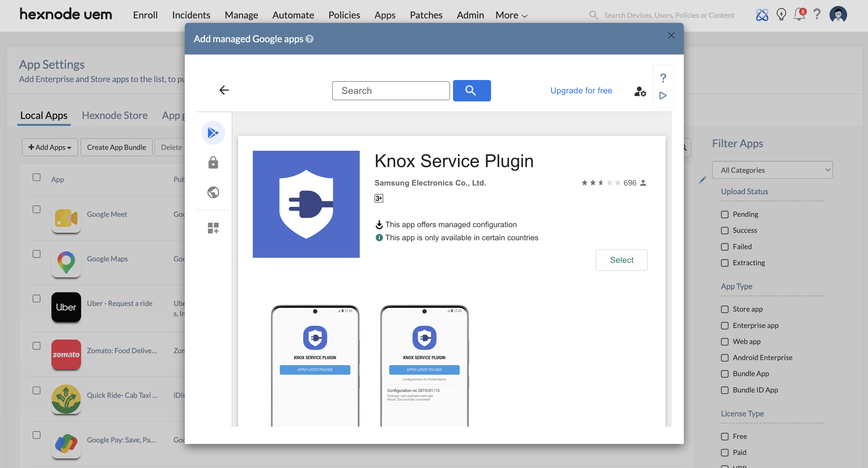Click the Zomato app icon
The height and width of the screenshot is (468, 868).
(x=66, y=354)
